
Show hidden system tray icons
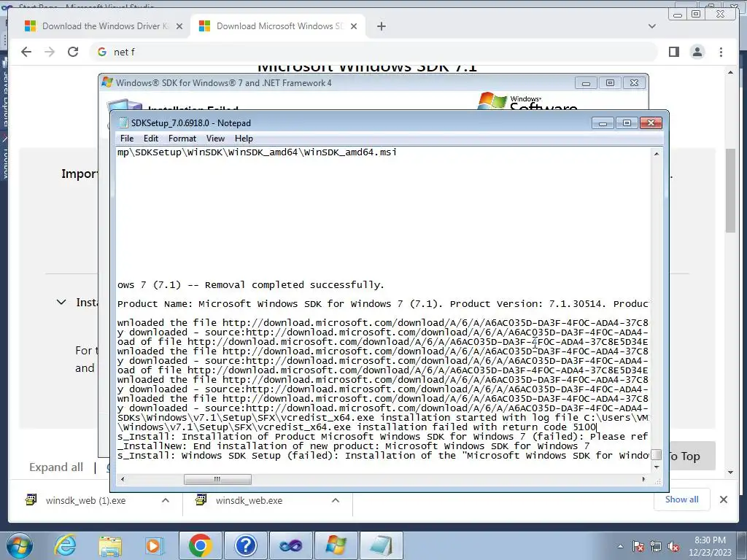click(x=620, y=546)
